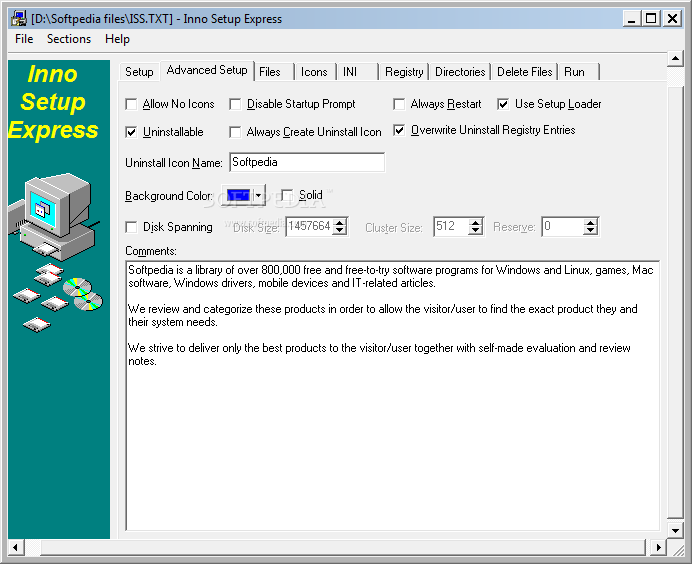Open the Help menu
692x564 pixels.
click(117, 39)
